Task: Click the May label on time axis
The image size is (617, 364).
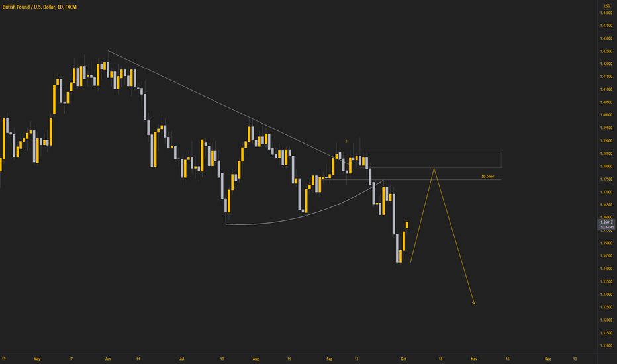Action: click(37, 359)
